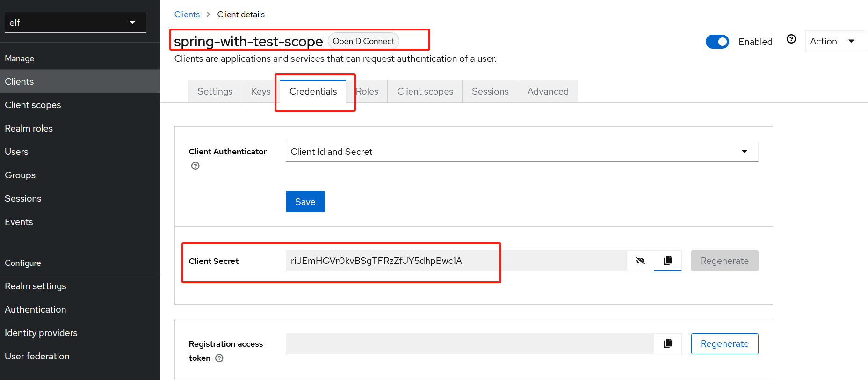The image size is (868, 380).
Task: Click the Save button
Action: point(305,202)
